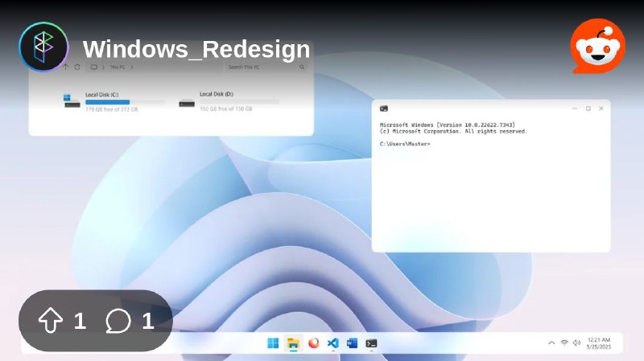The height and width of the screenshot is (361, 644).
Task: Click the monitor icon in the address bar
Action: point(93,68)
